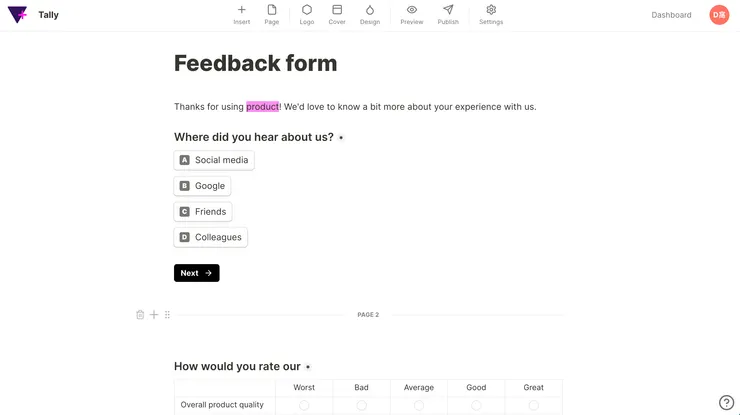740x415 pixels.
Task: Preview the form
Action: click(412, 14)
